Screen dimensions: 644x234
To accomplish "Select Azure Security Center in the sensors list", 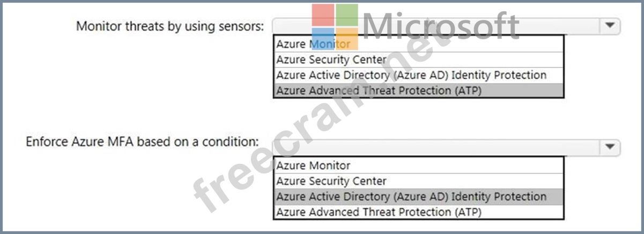I will (418, 59).
